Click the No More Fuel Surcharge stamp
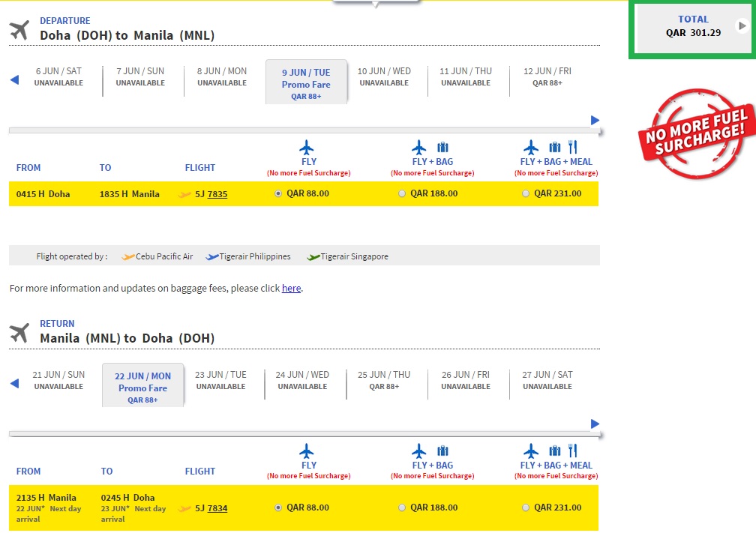This screenshot has width=756, height=533. pyautogui.click(x=697, y=133)
